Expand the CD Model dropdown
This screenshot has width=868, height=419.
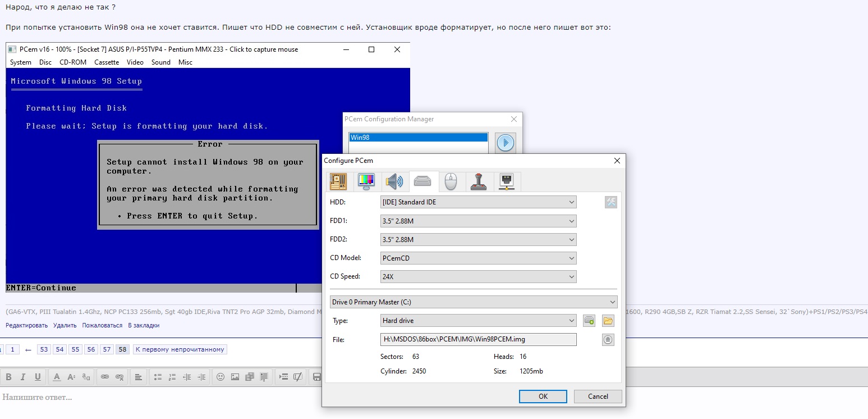(479, 258)
